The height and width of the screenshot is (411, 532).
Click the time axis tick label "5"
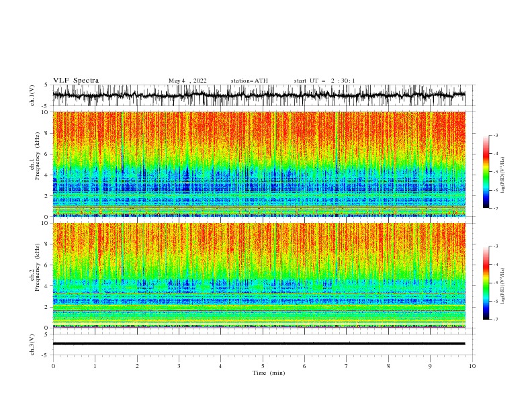263,366
